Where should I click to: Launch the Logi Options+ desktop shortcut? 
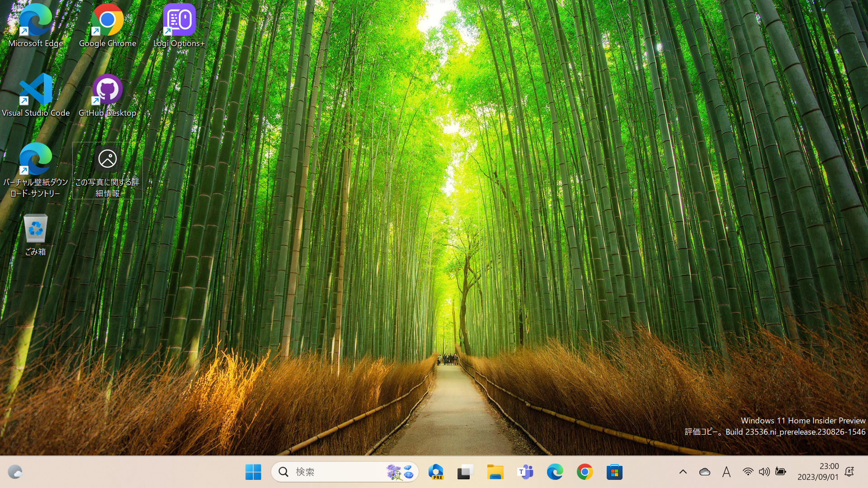coord(179,26)
